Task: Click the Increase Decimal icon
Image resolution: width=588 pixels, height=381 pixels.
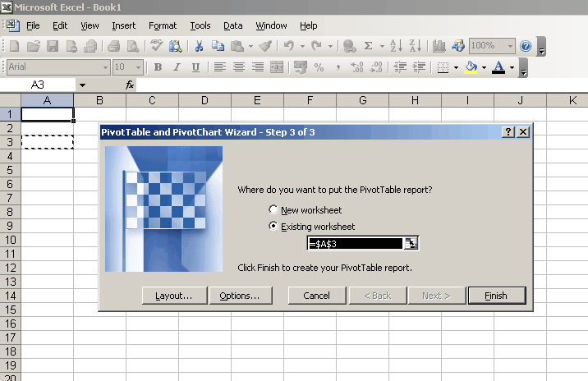Action: pyautogui.click(x=356, y=67)
